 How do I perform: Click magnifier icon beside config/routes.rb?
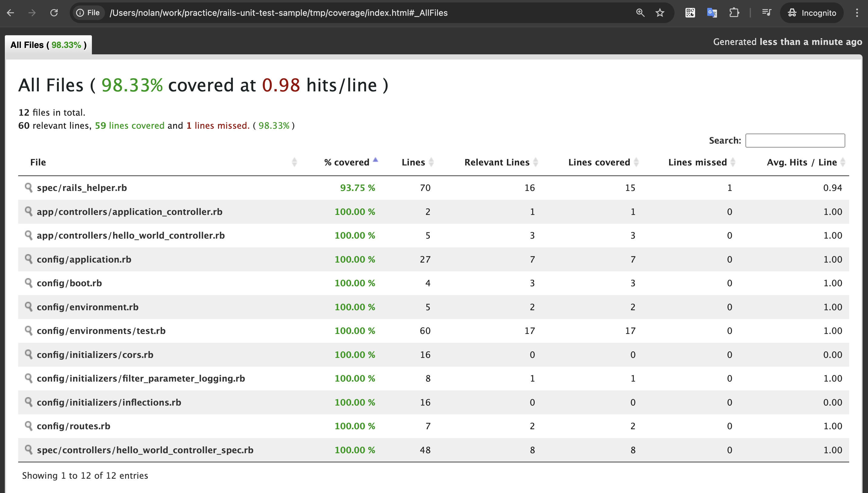(29, 426)
